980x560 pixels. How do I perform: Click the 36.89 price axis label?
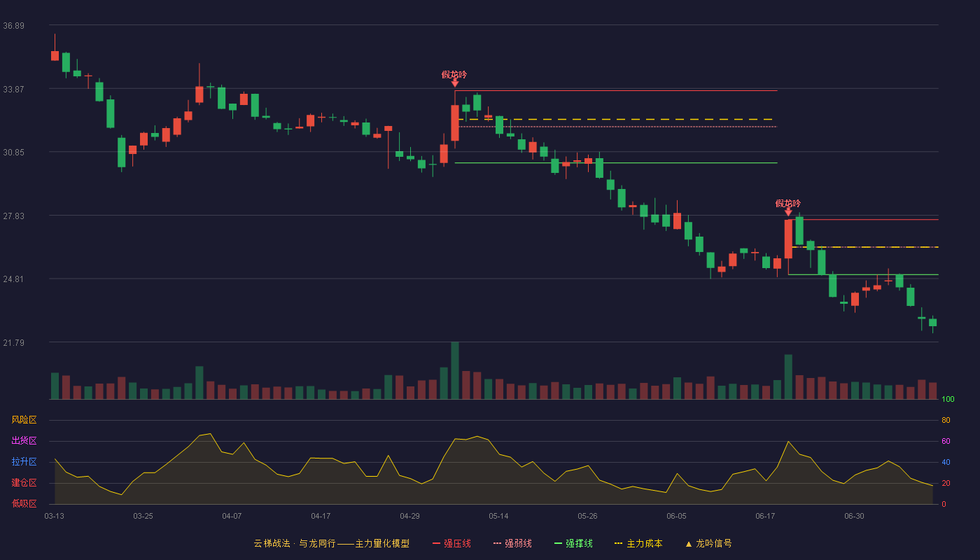[14, 26]
